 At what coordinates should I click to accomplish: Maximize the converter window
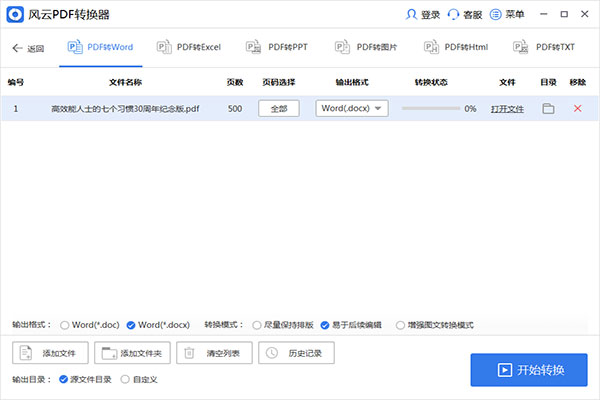pyautogui.click(x=564, y=14)
